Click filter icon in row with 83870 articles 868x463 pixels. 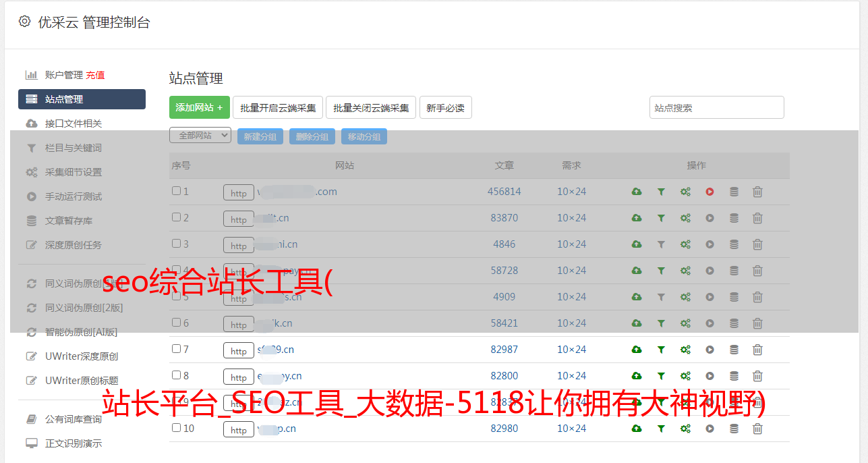(661, 218)
